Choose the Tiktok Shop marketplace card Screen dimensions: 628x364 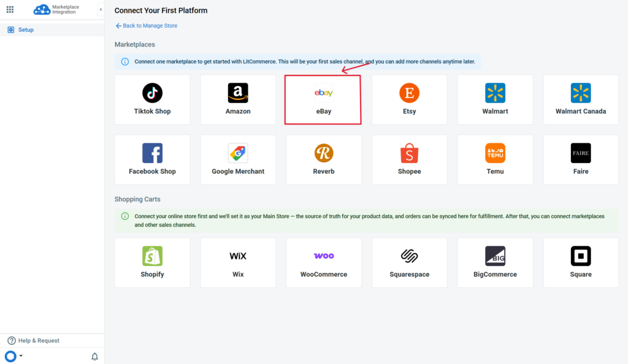tap(152, 100)
